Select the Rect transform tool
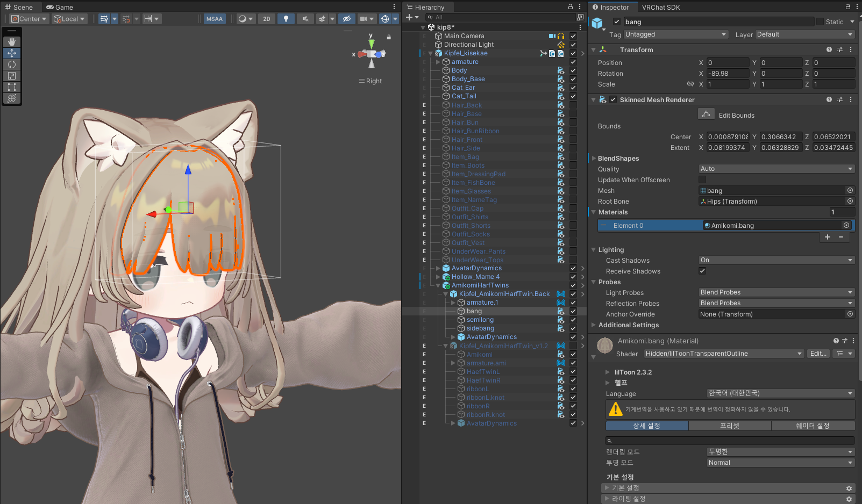 [x=12, y=87]
